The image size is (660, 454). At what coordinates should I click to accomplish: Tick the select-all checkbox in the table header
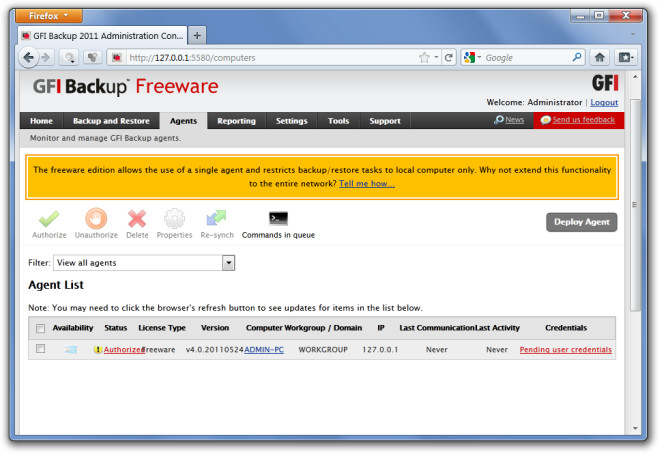point(40,329)
